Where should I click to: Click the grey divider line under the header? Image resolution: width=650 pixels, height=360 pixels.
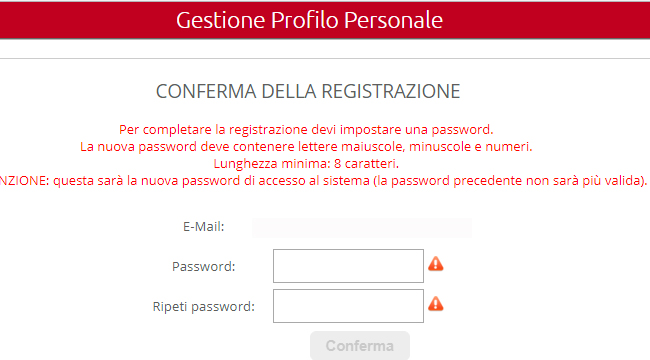tap(325, 58)
